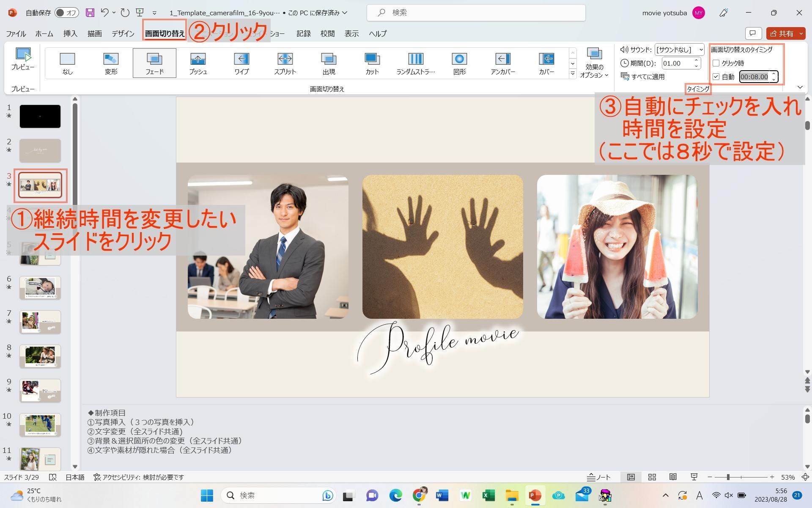The width and height of the screenshot is (812, 508).
Task: Start Slide Show icon in status bar
Action: (x=694, y=477)
